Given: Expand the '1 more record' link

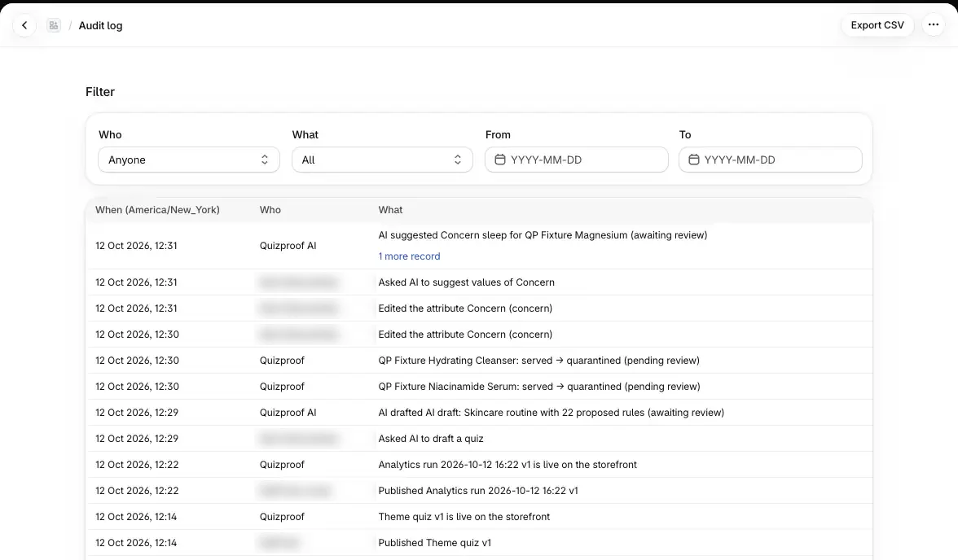Looking at the screenshot, I should tap(409, 256).
